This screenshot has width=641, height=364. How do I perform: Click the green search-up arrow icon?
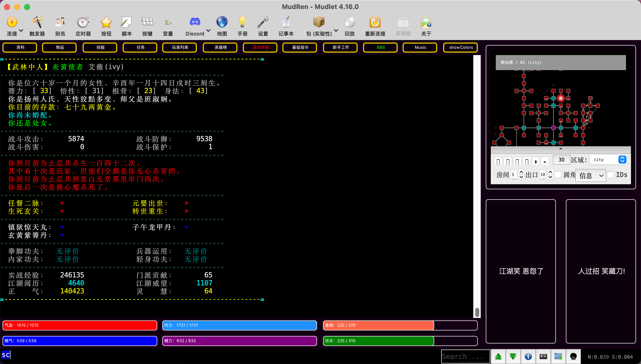click(498, 356)
